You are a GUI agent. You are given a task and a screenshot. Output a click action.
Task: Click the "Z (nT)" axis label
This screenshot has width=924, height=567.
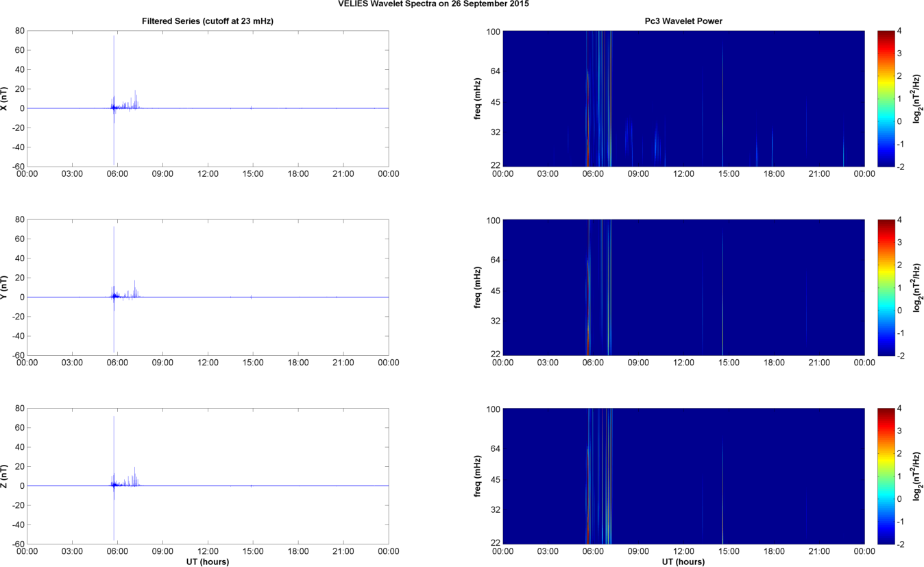5,476
